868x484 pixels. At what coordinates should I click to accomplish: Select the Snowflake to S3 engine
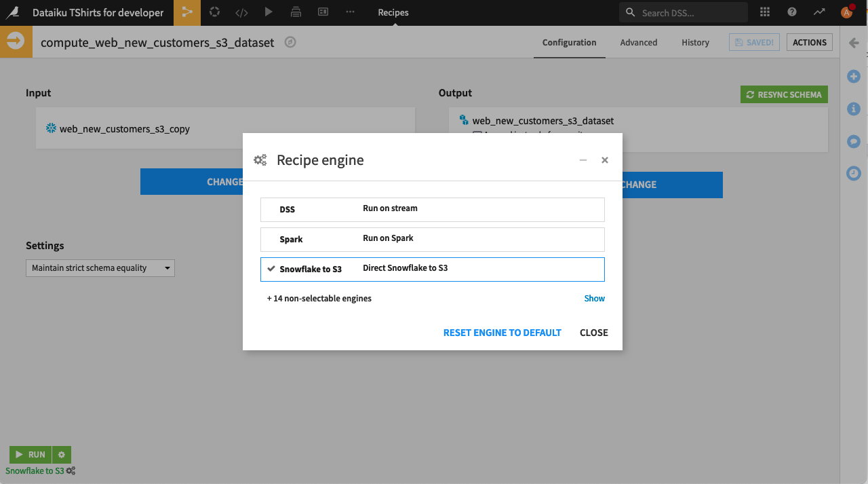click(432, 269)
